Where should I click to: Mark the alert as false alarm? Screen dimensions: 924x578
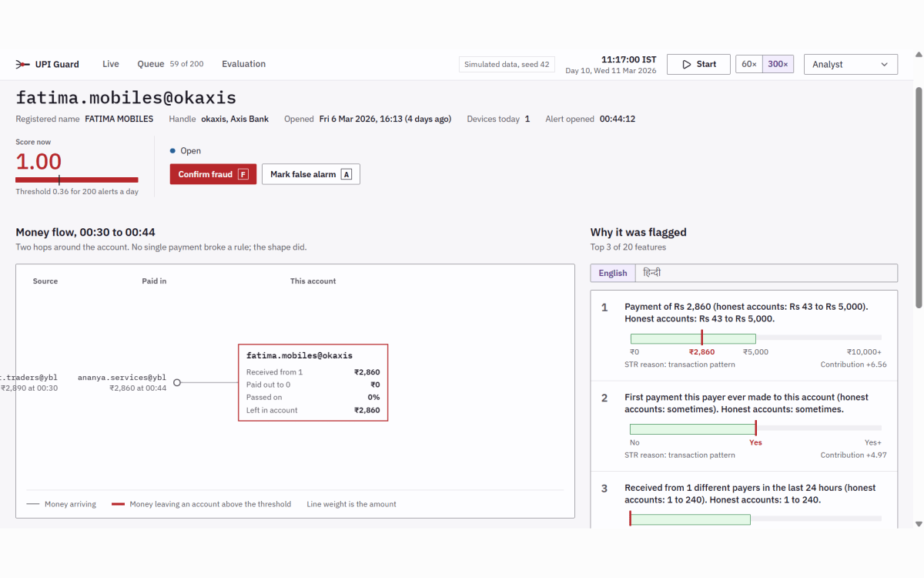[x=311, y=174]
